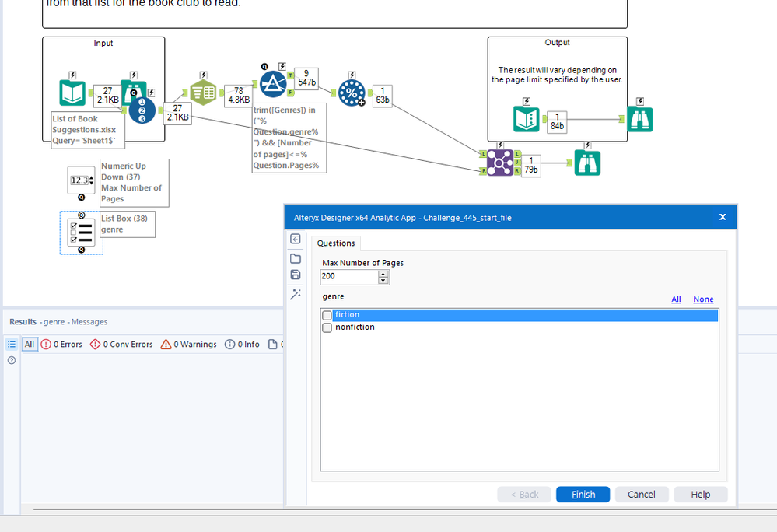Click the back arrow icon in app dialog
This screenshot has height=532, width=777.
click(296, 239)
